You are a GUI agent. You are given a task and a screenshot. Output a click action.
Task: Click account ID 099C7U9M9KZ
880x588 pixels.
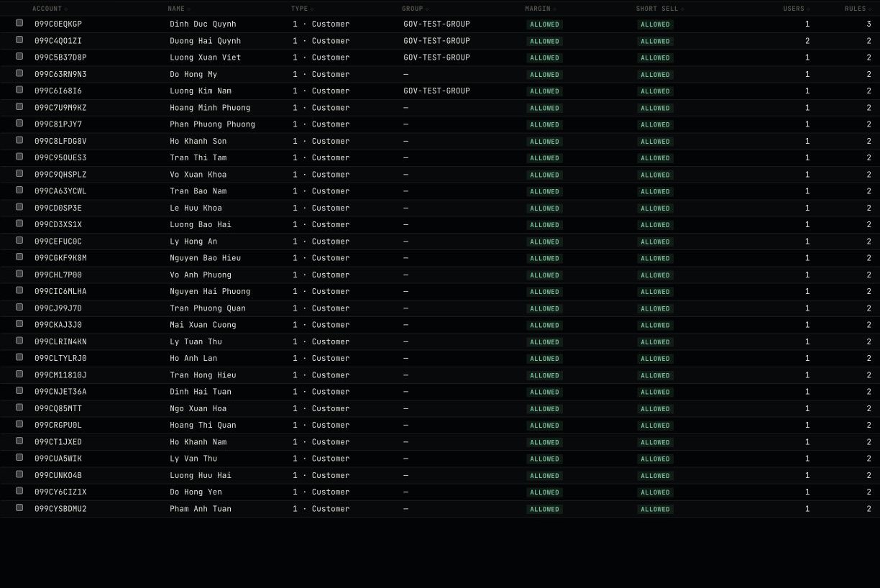60,108
